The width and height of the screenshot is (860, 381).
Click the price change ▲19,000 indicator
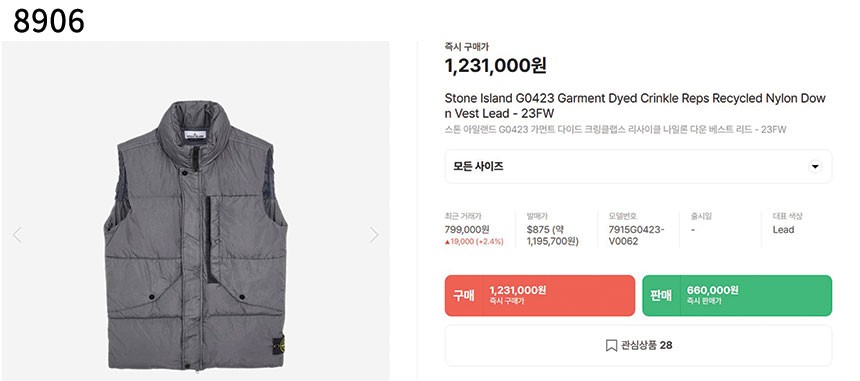pos(474,242)
